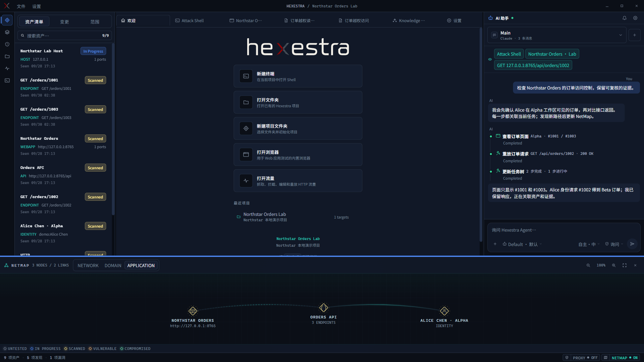
Task: Open the terminal sidebar icon
Action: coord(7,80)
